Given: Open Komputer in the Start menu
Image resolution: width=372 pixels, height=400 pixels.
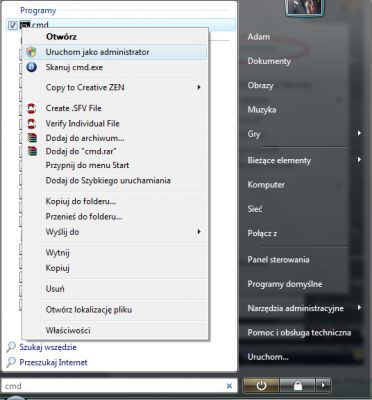Looking at the screenshot, I should pos(266,185).
